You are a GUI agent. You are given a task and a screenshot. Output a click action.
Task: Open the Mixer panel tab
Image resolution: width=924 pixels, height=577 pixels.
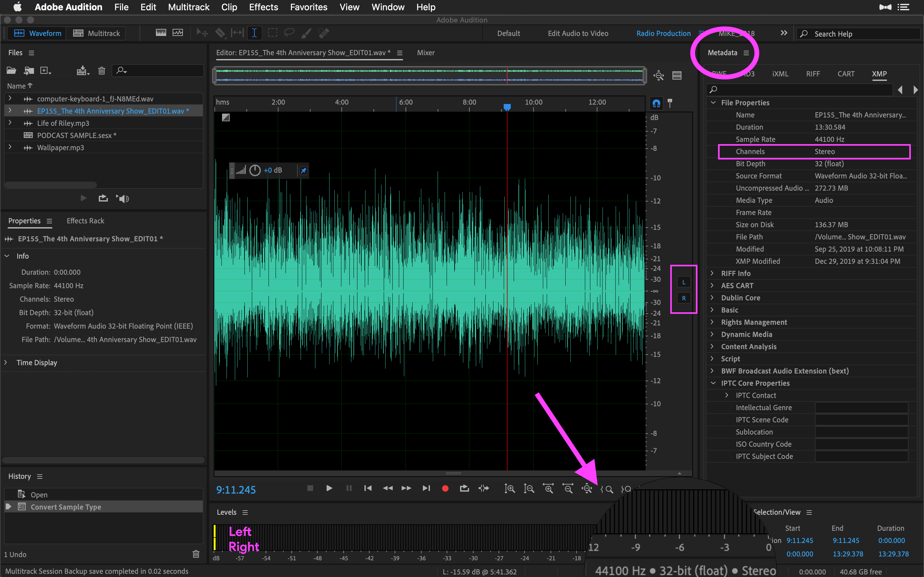426,53
